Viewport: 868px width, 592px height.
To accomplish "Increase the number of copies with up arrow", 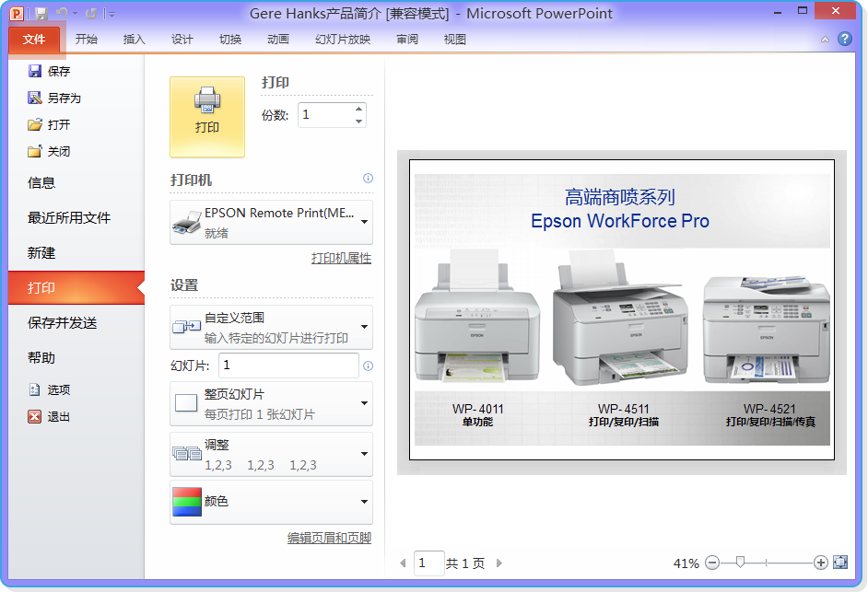I will [x=358, y=110].
